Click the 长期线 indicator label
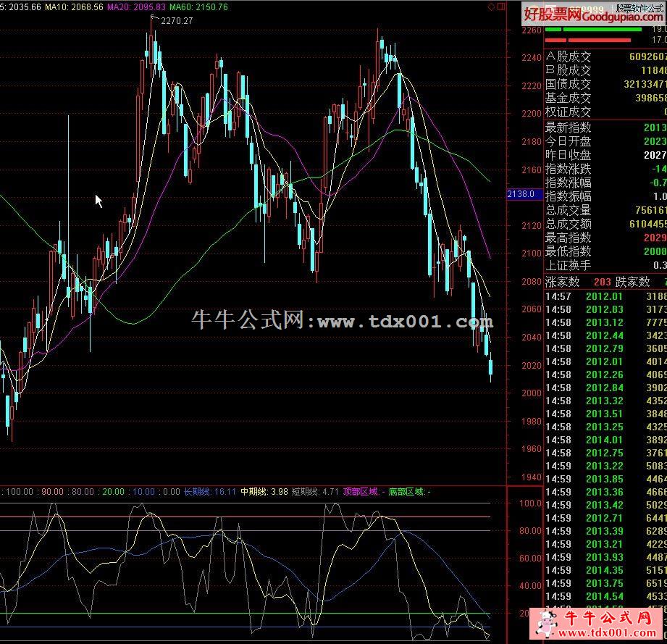This screenshot has height=644, width=667. [210, 492]
